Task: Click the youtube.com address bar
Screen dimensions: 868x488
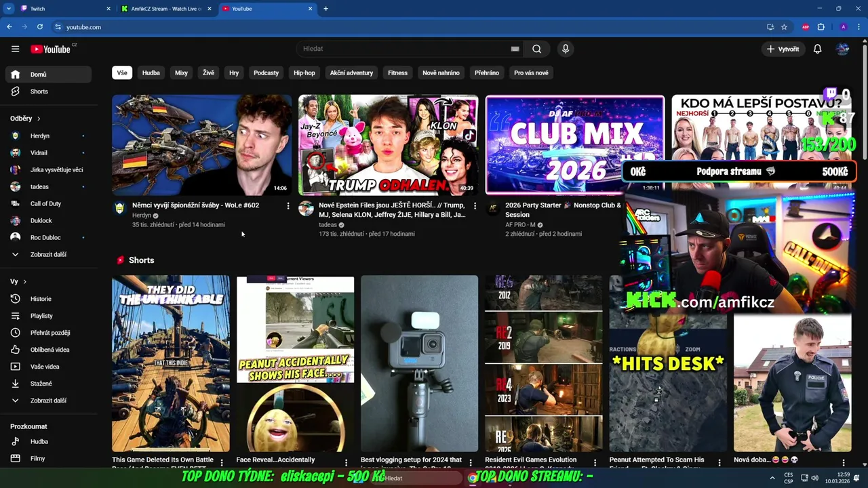Action: [407, 27]
